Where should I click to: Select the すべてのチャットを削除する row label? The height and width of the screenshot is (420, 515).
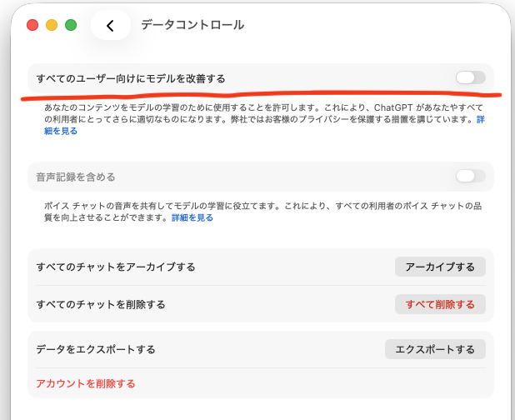click(x=101, y=304)
